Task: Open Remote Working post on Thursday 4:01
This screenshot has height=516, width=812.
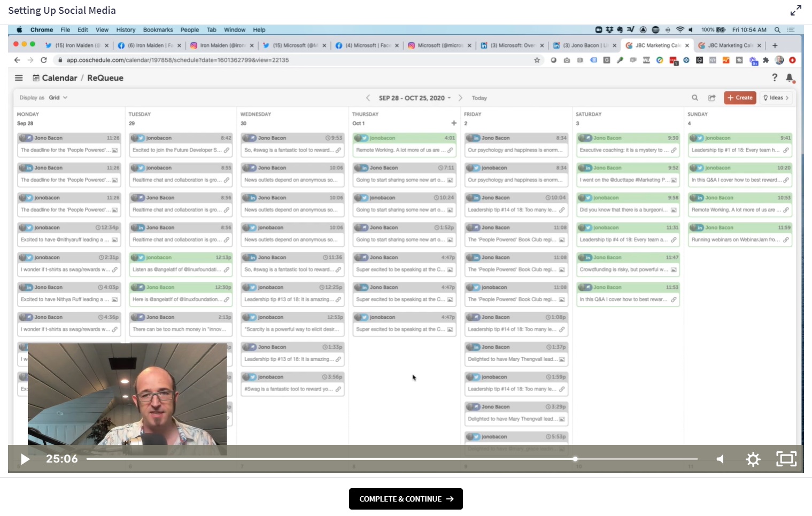Action: [405, 144]
